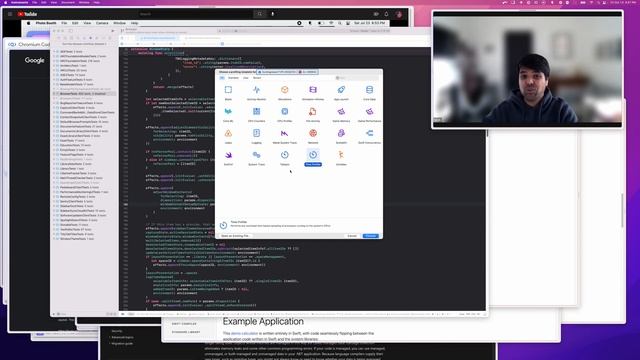
Task: Switch to the All templates tab
Action: pyautogui.click(x=222, y=78)
